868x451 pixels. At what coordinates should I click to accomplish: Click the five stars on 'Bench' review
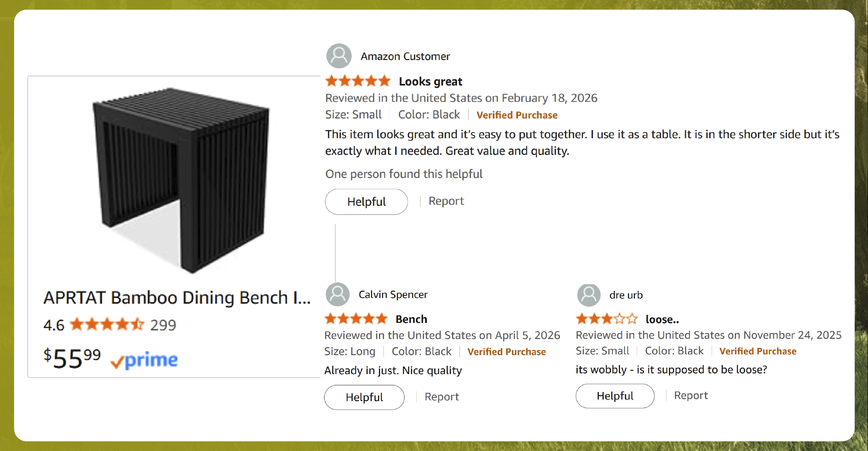pos(356,319)
